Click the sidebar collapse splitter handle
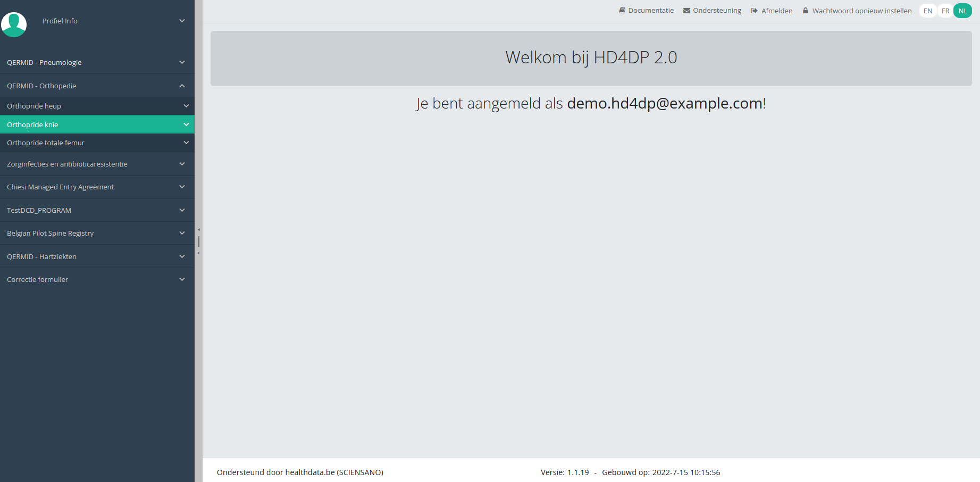 point(199,241)
